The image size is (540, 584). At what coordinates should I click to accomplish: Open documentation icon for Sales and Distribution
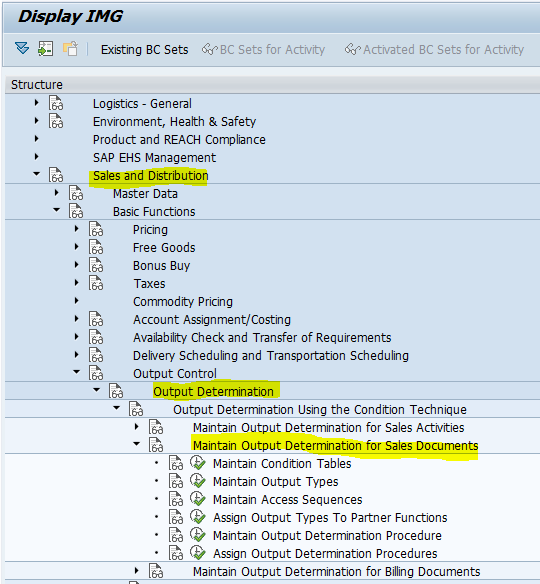coord(56,175)
